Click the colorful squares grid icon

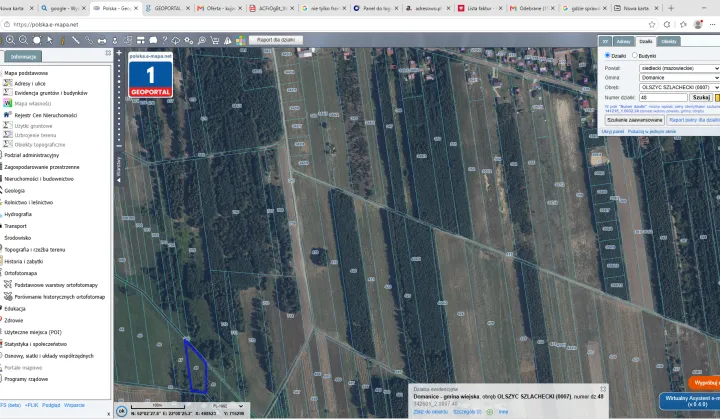coord(241,40)
